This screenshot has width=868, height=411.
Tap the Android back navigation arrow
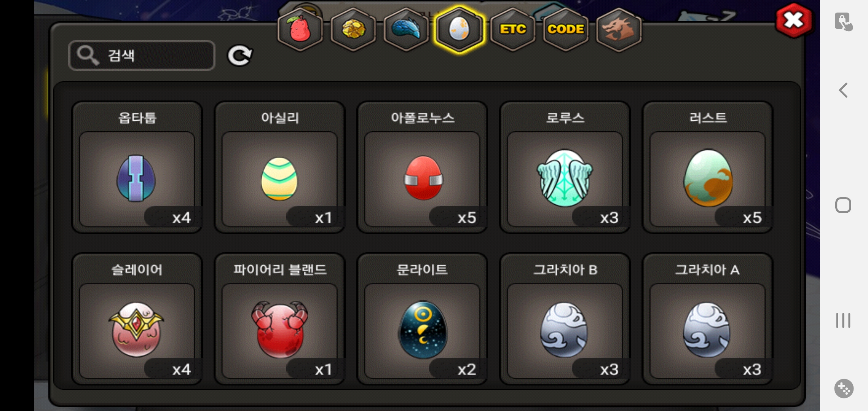843,91
